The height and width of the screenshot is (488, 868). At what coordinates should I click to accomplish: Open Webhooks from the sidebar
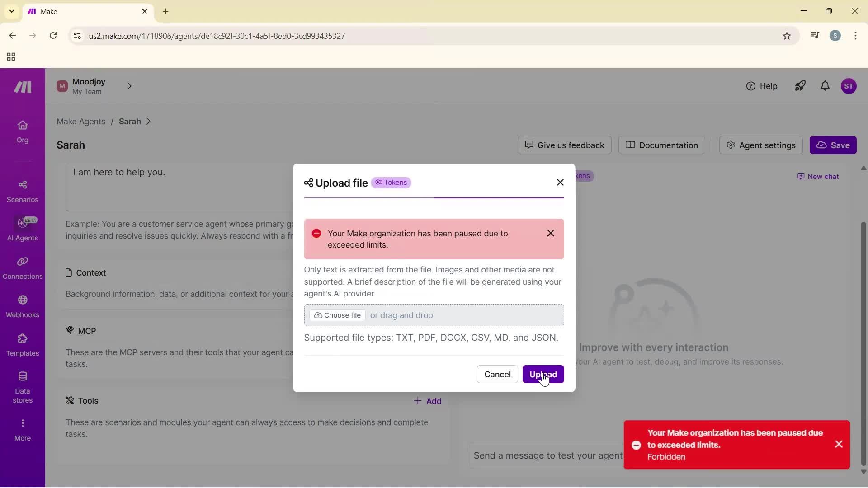(x=22, y=306)
